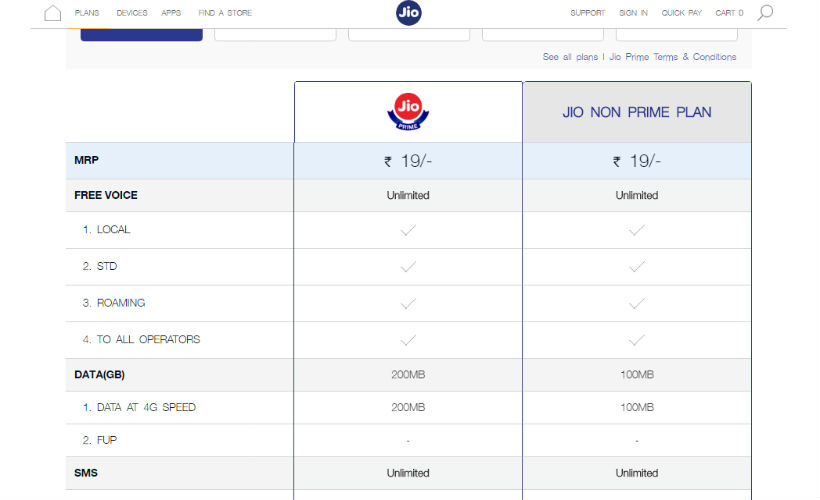The image size is (820, 500).
Task: Click Unlimited SMS under Non Prime
Action: pyautogui.click(x=636, y=473)
